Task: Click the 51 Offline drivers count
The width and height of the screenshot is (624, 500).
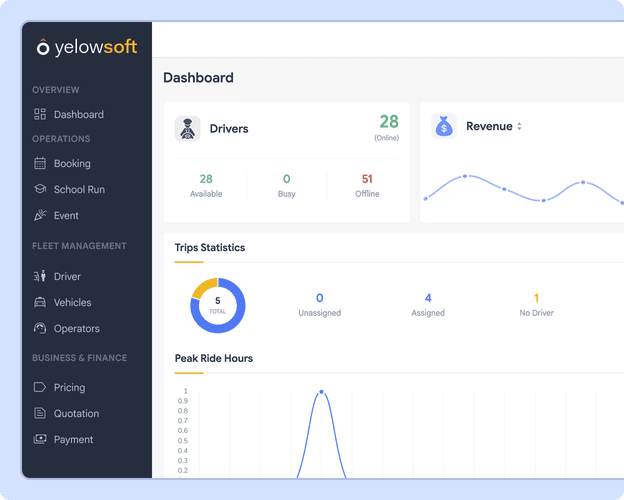Action: (367, 179)
